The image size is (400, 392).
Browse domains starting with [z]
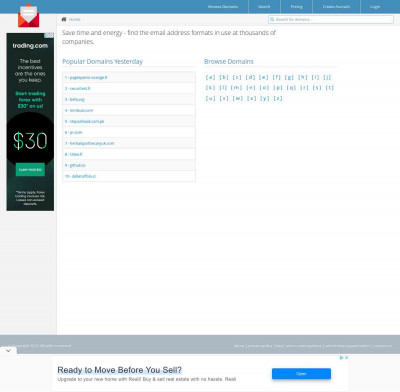278,98
